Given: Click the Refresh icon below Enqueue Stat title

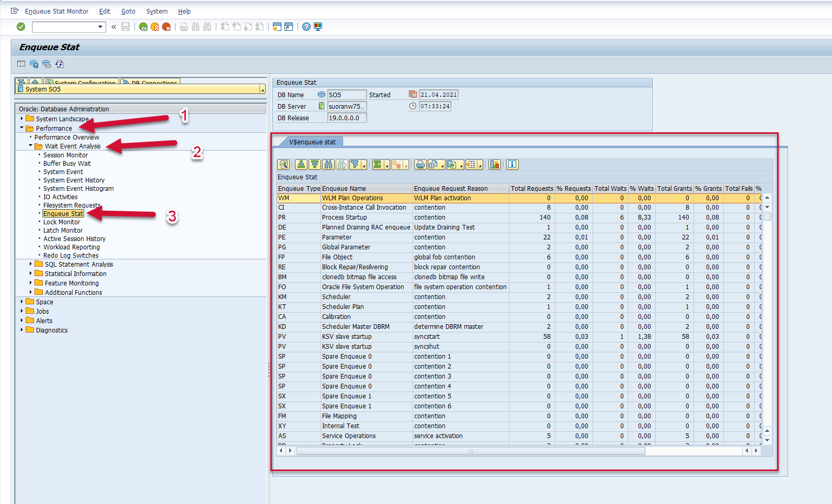Looking at the screenshot, I should (60, 64).
